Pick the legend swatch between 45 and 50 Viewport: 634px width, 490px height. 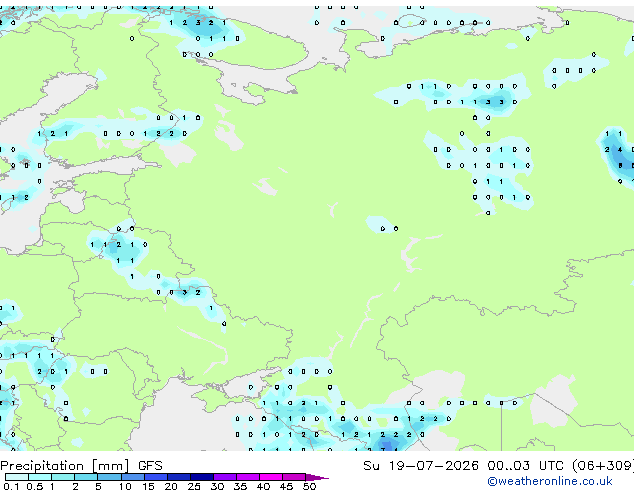294,477
